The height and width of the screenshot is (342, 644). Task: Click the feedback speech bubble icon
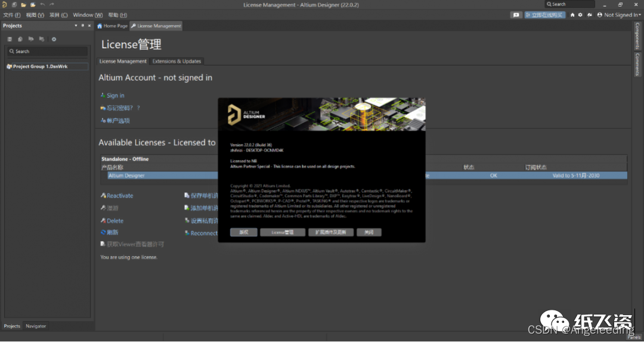click(x=516, y=15)
